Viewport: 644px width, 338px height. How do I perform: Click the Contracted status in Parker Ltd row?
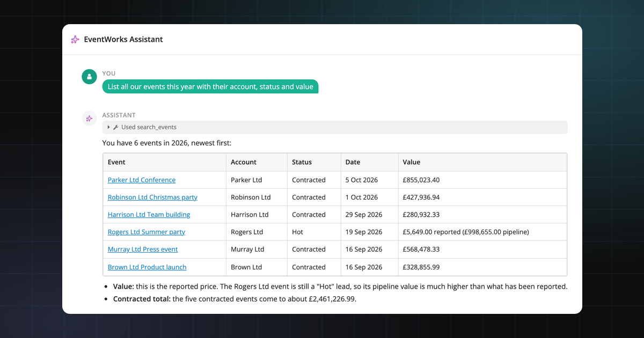[314, 180]
